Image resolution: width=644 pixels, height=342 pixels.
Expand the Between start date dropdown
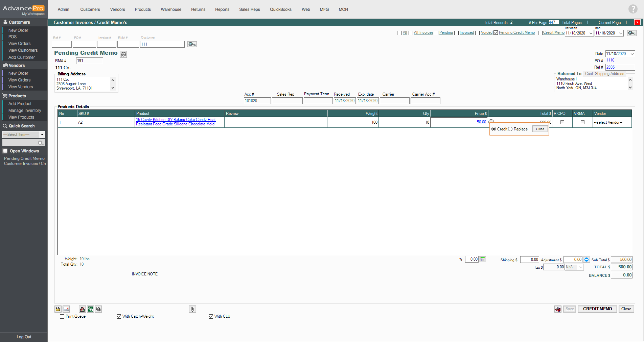point(591,33)
